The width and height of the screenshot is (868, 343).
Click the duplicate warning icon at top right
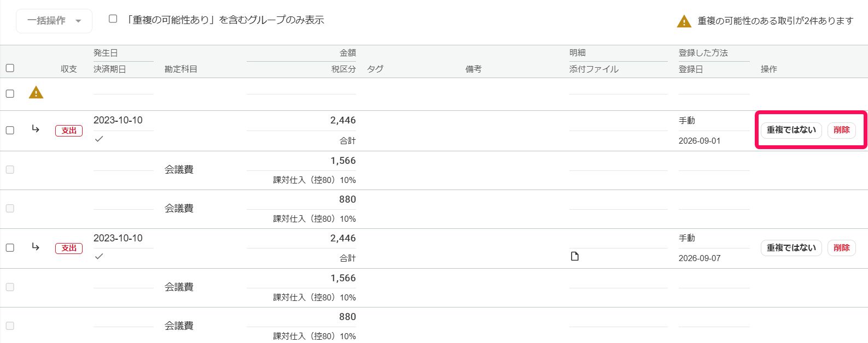(684, 21)
